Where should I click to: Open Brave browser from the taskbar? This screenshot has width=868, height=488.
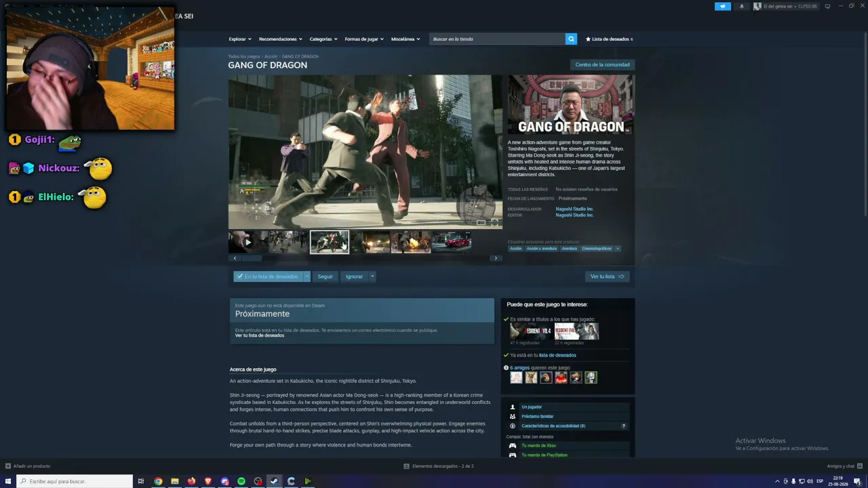tap(208, 481)
